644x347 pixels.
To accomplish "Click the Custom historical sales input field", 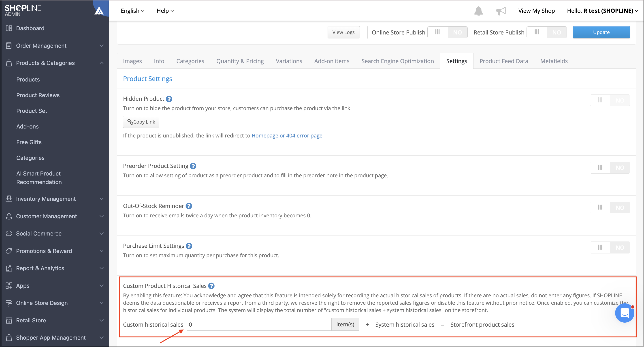I will click(259, 324).
